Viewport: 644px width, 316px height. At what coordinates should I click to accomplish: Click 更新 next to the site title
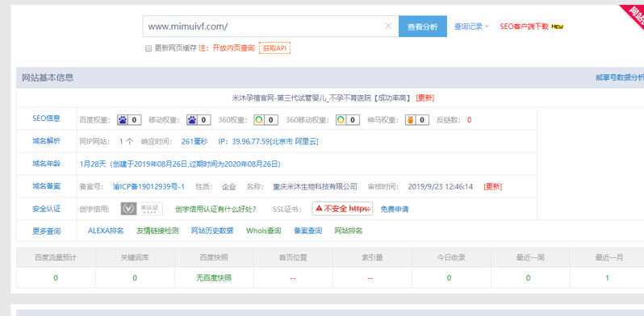point(425,98)
